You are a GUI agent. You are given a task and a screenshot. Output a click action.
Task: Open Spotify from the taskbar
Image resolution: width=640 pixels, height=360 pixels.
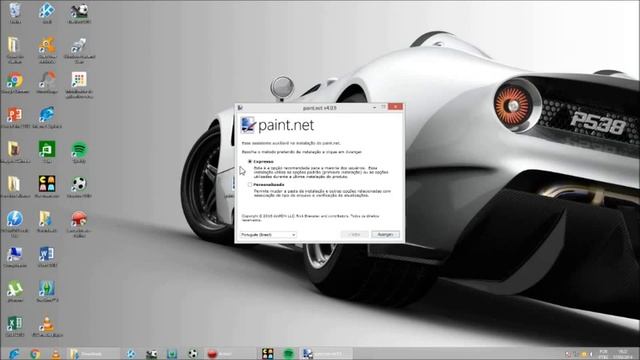pyautogui.click(x=289, y=353)
